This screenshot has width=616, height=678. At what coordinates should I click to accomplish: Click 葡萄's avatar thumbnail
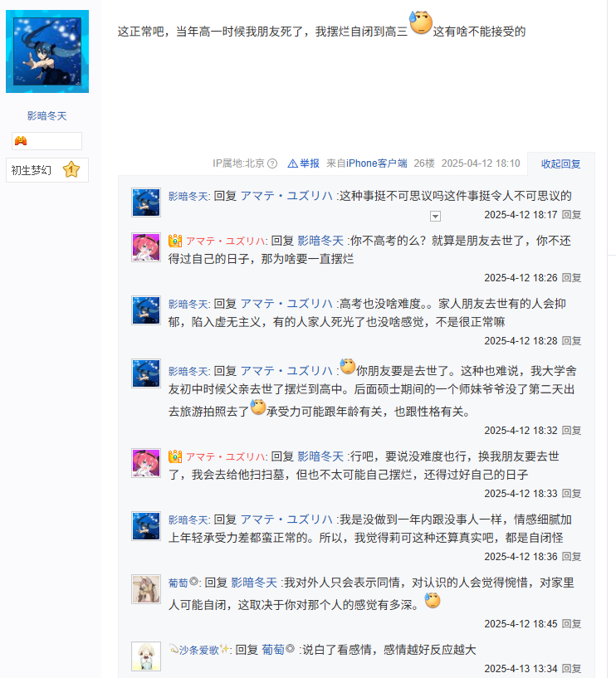pos(146,589)
